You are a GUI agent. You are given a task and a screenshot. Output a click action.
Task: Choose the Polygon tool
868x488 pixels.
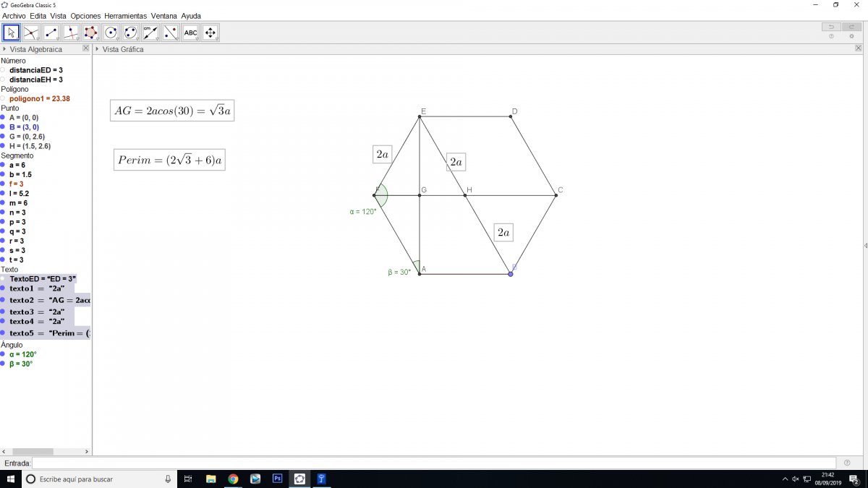pos(90,33)
